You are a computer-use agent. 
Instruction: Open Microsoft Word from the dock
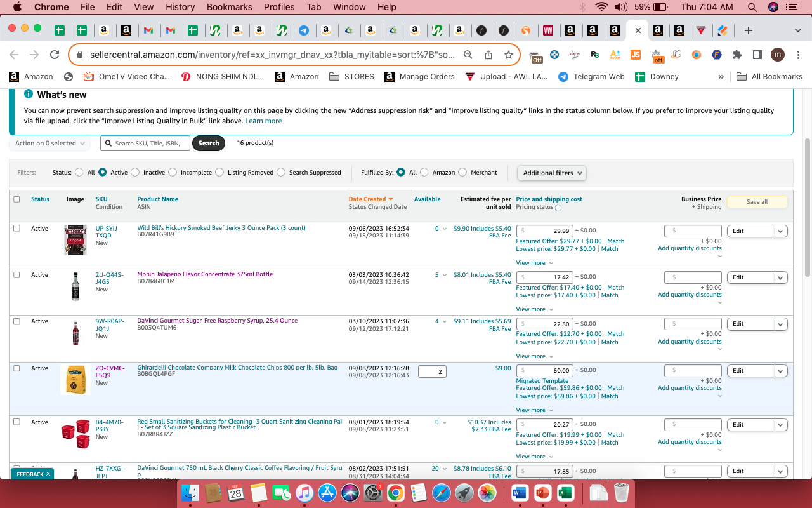(x=520, y=493)
